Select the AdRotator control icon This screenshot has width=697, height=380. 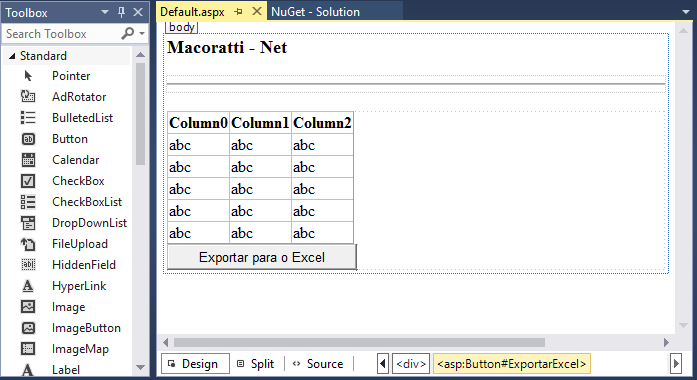coord(28,96)
